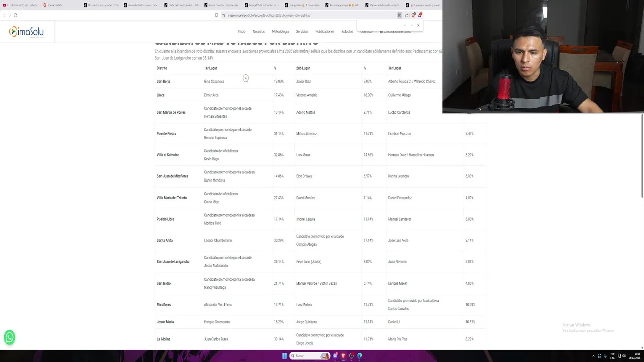Image resolution: width=644 pixels, height=362 pixels.
Task: Open Brave browser from the taskbar
Action: pyautogui.click(x=343, y=356)
